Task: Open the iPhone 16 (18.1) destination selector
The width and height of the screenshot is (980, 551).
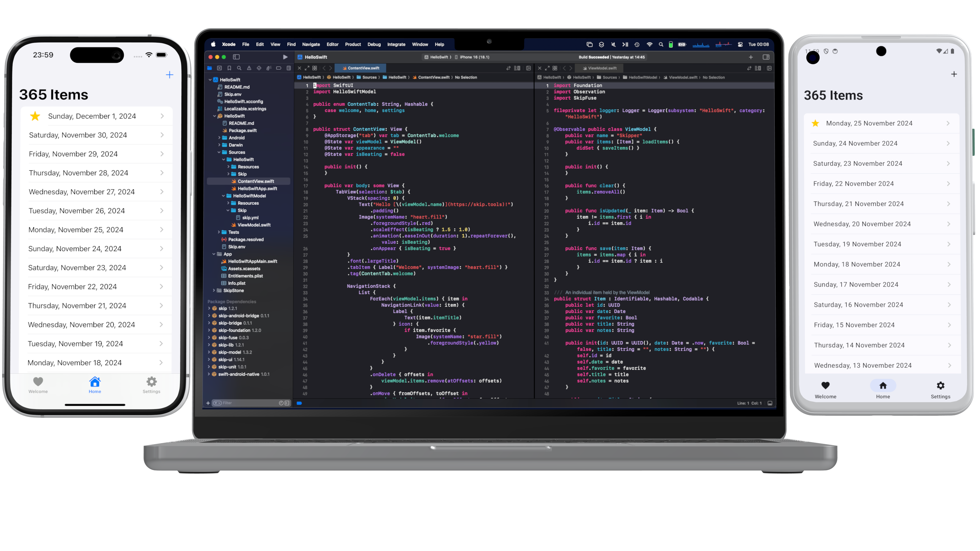Action: [x=474, y=57]
